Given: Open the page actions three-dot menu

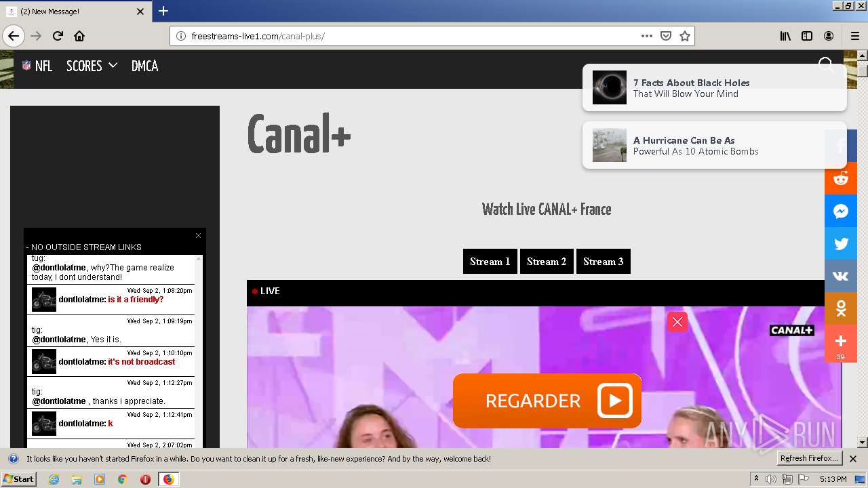Looking at the screenshot, I should coord(647,36).
